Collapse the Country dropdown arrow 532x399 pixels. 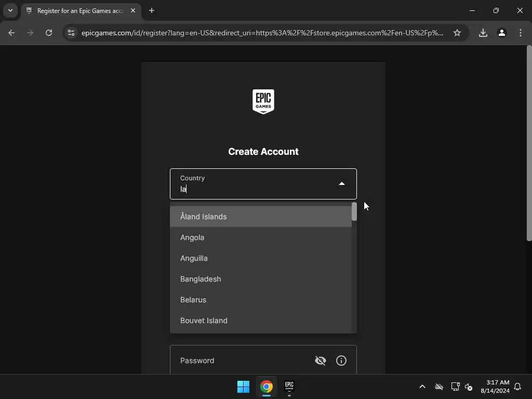(x=342, y=183)
